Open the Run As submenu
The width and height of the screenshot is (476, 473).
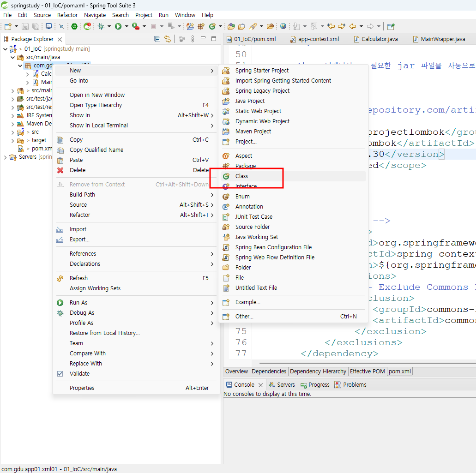pyautogui.click(x=136, y=303)
